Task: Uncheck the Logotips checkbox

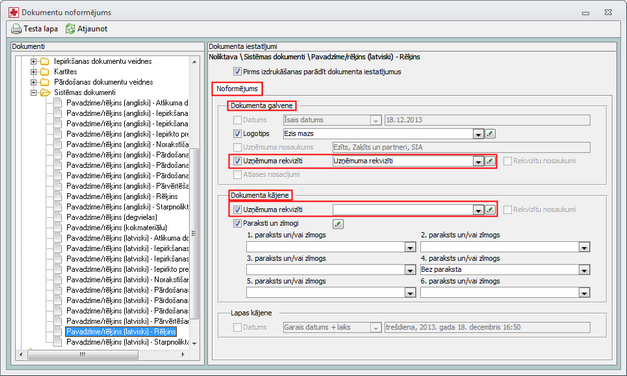Action: point(237,134)
